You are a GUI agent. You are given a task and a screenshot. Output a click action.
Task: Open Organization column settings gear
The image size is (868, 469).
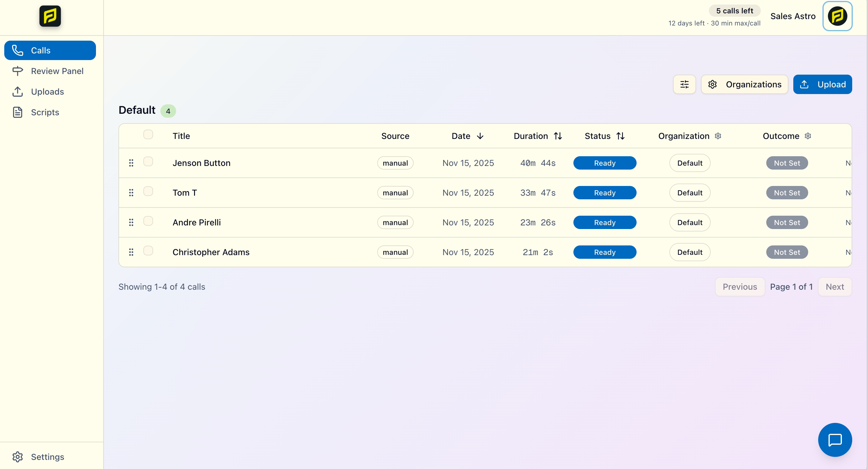point(718,136)
